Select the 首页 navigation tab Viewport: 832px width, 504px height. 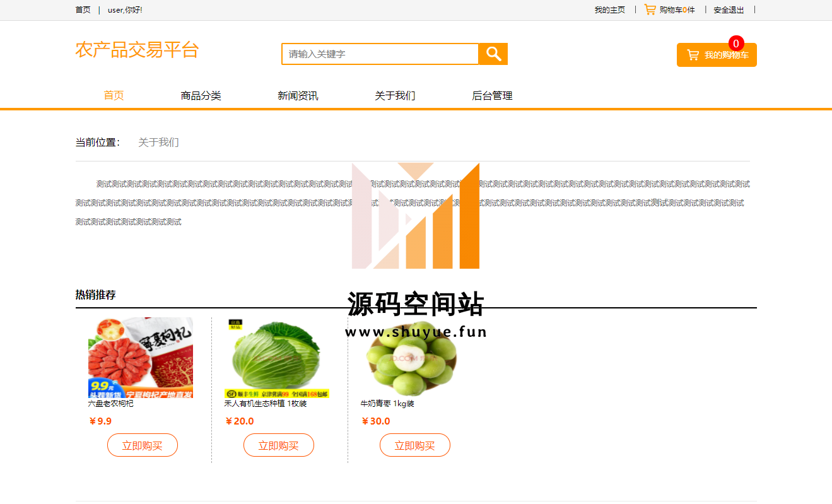pyautogui.click(x=114, y=95)
